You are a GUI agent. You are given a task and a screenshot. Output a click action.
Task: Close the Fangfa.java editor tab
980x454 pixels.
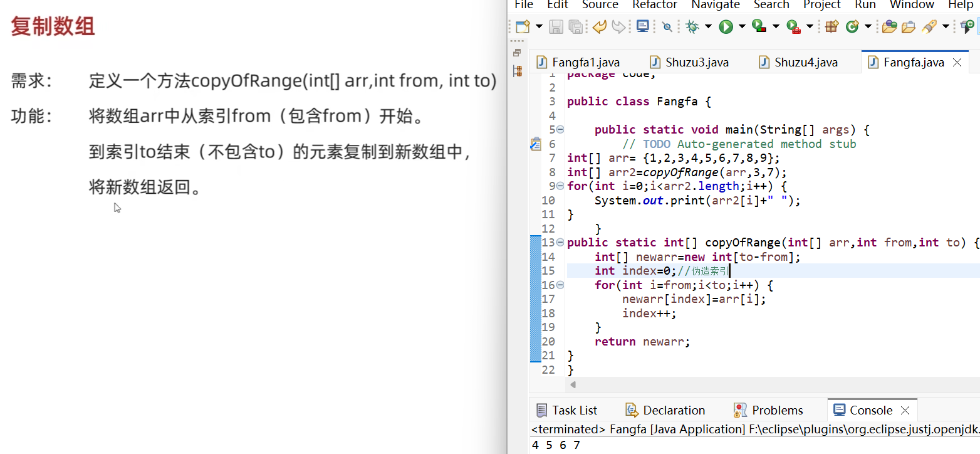pyautogui.click(x=957, y=62)
